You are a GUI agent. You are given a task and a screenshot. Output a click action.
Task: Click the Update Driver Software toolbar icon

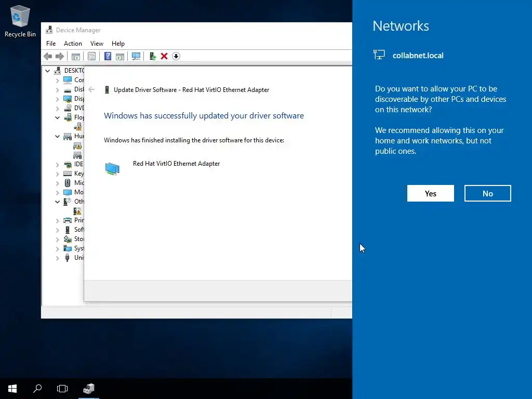tap(152, 56)
